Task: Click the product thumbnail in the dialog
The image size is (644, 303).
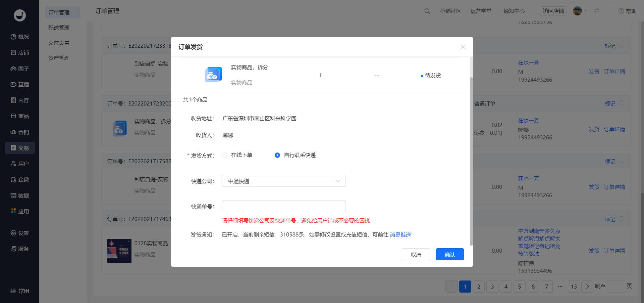Action: click(x=213, y=75)
